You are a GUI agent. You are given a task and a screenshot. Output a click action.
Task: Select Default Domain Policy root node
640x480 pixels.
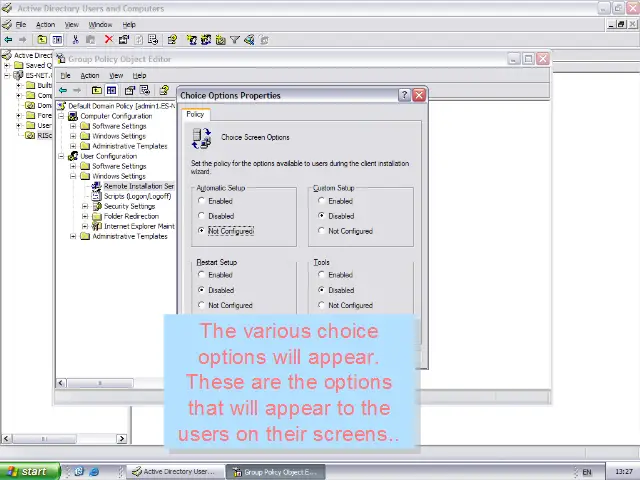pyautogui.click(x=121, y=106)
